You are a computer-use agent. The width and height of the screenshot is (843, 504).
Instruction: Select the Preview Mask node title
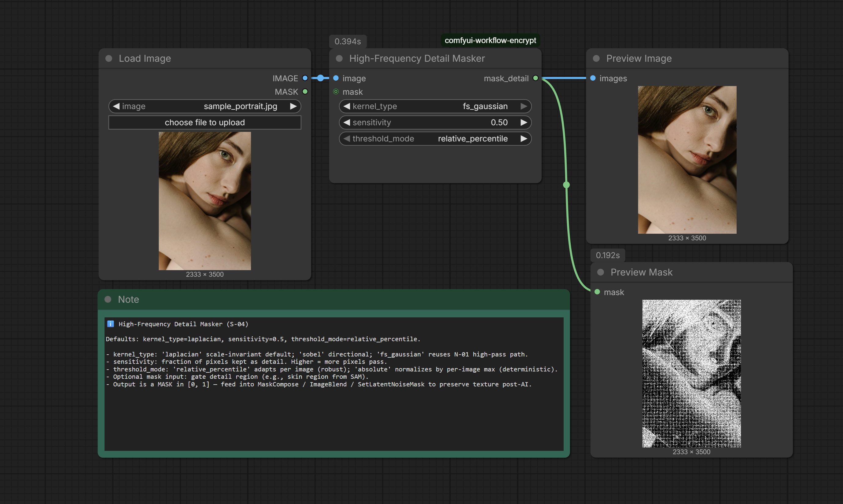tap(641, 272)
